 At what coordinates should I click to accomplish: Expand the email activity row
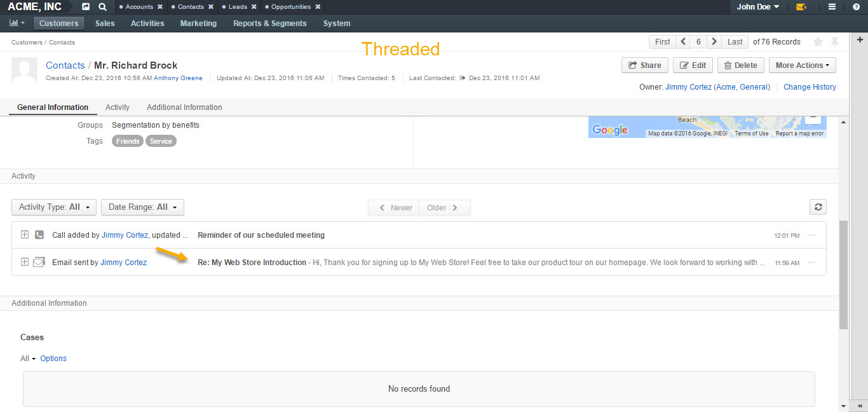25,262
